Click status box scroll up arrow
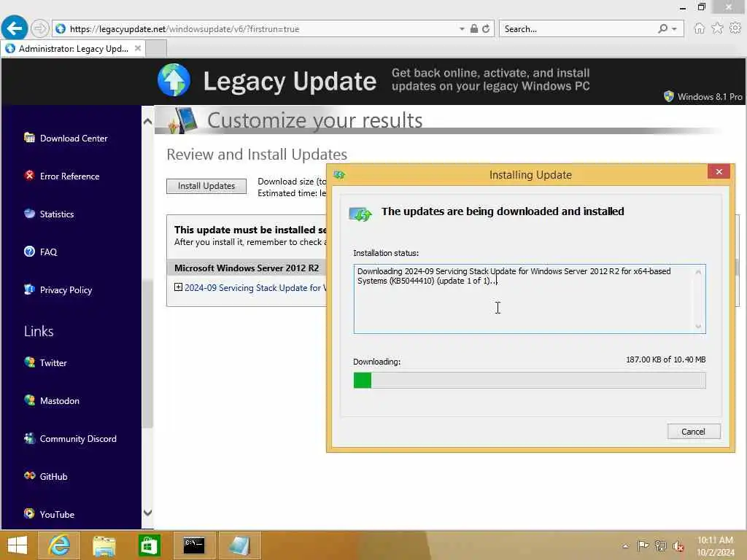Screen dimensions: 747x560 point(698,272)
